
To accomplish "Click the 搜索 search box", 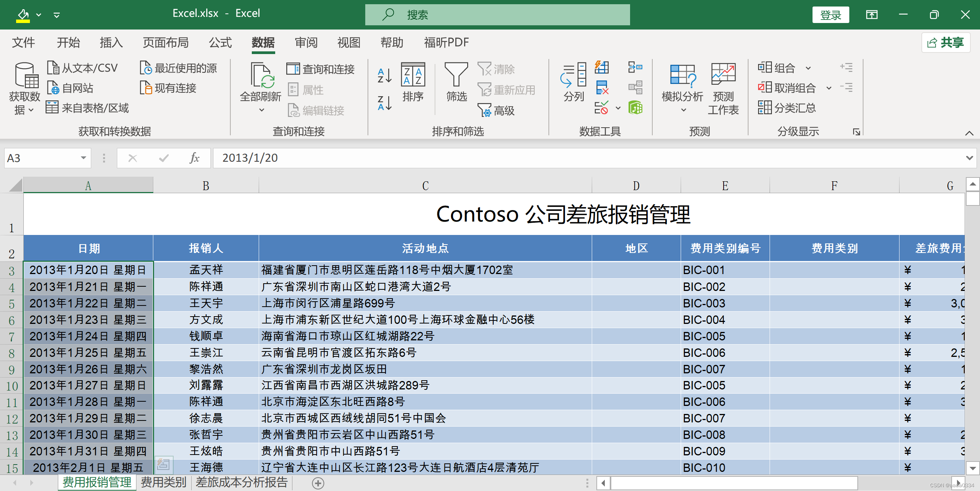I will pos(497,15).
